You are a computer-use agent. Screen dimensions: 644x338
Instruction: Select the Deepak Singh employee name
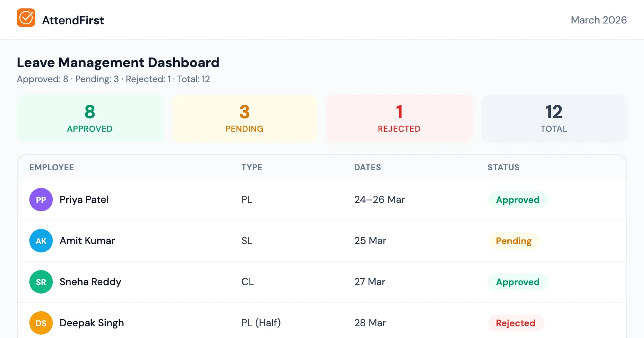tap(92, 323)
